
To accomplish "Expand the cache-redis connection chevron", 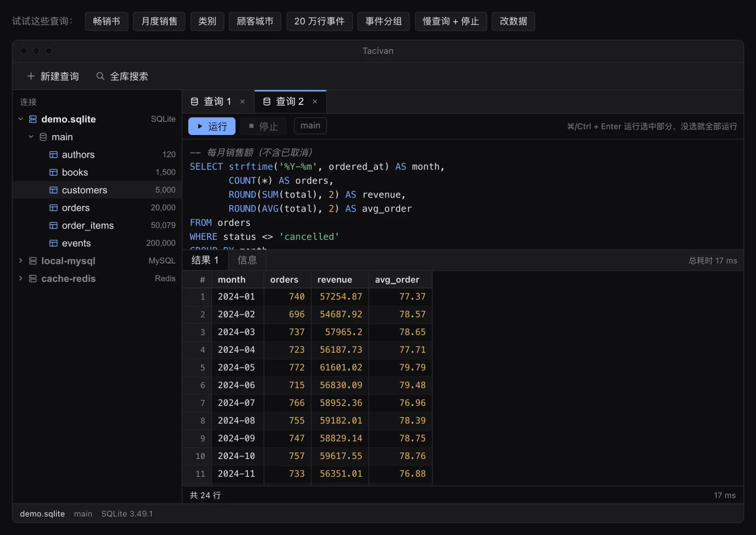I will click(21, 279).
